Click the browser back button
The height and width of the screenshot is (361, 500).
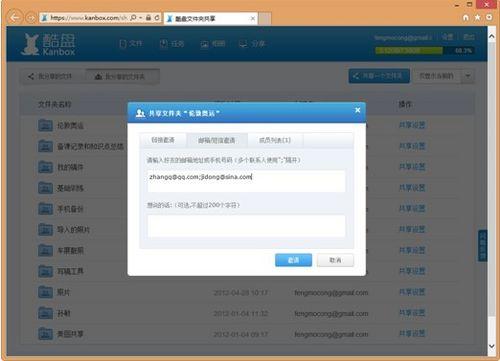coord(15,17)
